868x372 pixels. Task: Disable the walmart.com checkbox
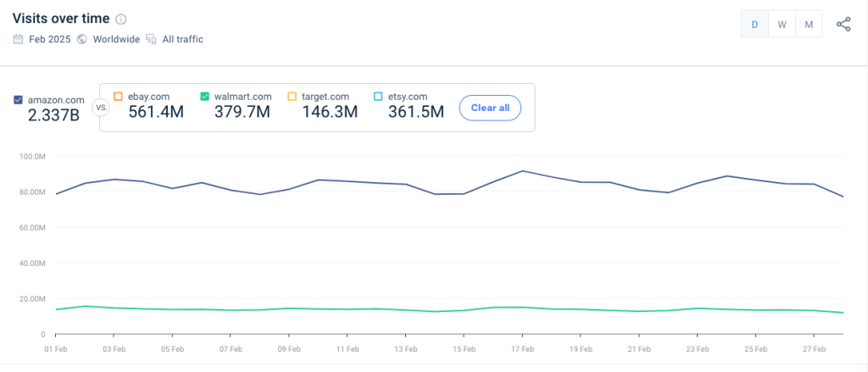[205, 97]
